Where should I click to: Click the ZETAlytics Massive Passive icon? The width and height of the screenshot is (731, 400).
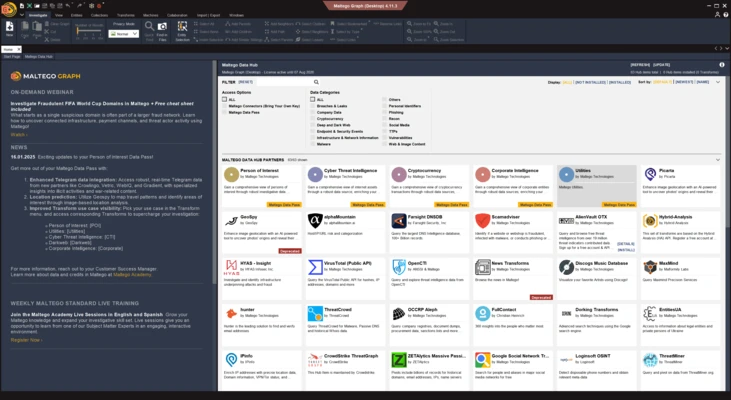[399, 360]
